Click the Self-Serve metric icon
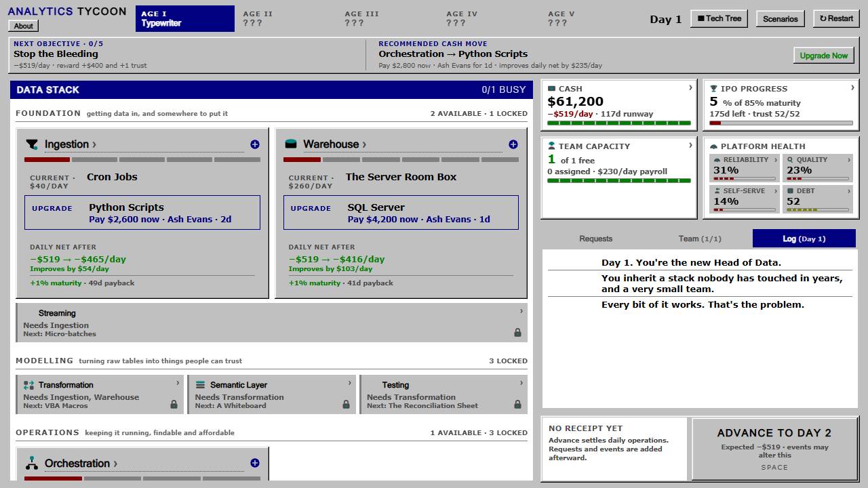 point(717,191)
